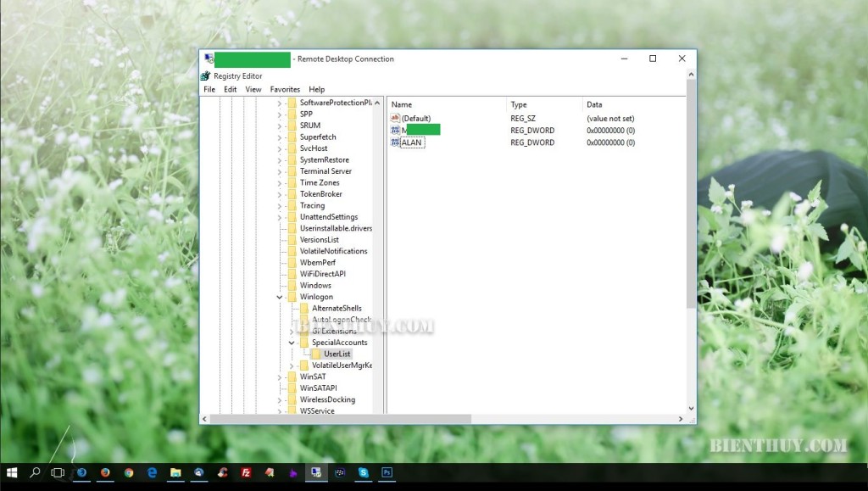Launch FileZilla from the taskbar
Image resolution: width=868 pixels, height=491 pixels.
coord(246,472)
